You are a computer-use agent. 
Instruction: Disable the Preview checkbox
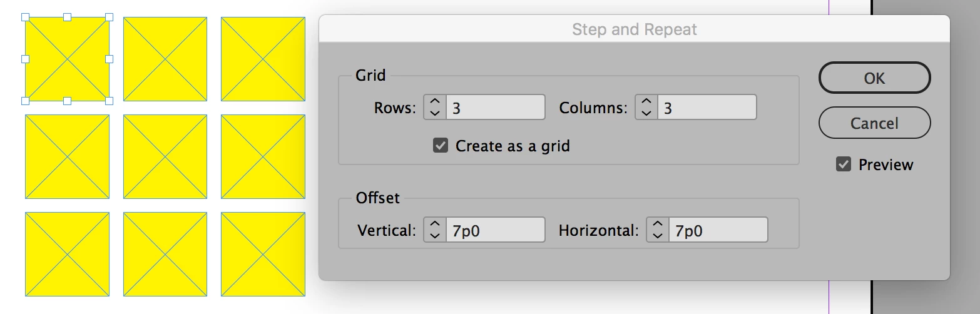[844, 165]
